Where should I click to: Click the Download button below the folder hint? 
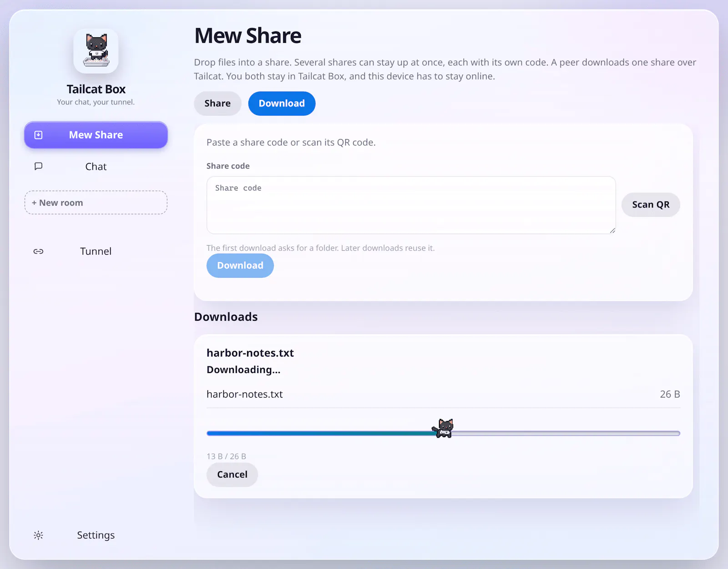240,266
